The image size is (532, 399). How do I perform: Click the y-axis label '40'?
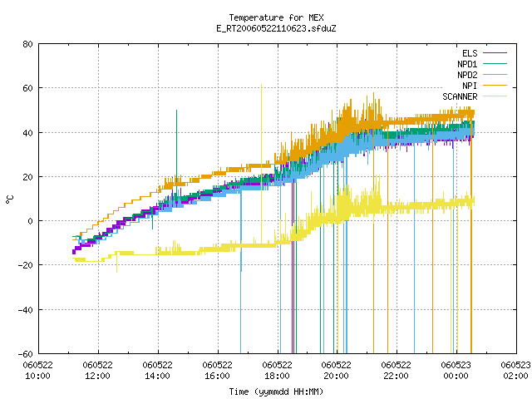[x=27, y=133]
